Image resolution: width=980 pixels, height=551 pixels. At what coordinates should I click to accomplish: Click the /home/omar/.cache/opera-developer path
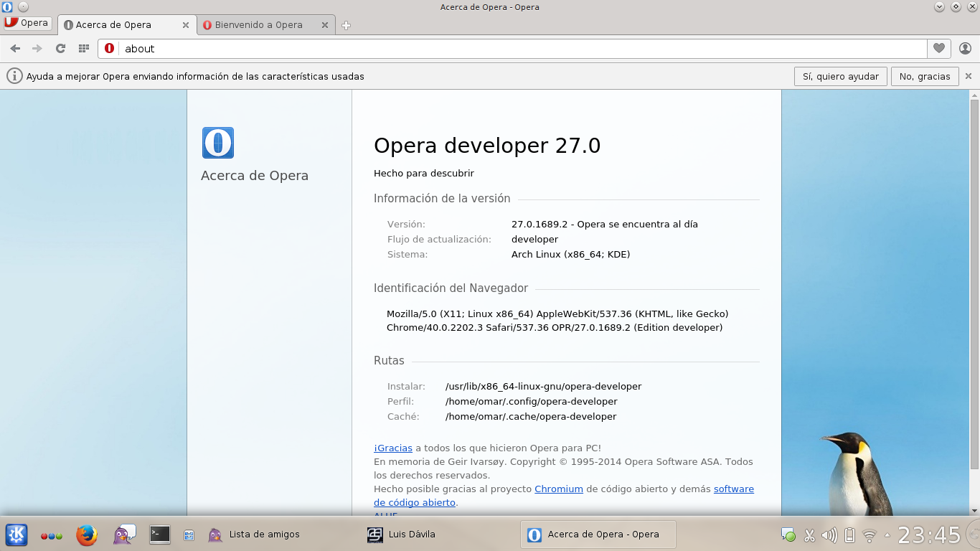click(x=530, y=416)
